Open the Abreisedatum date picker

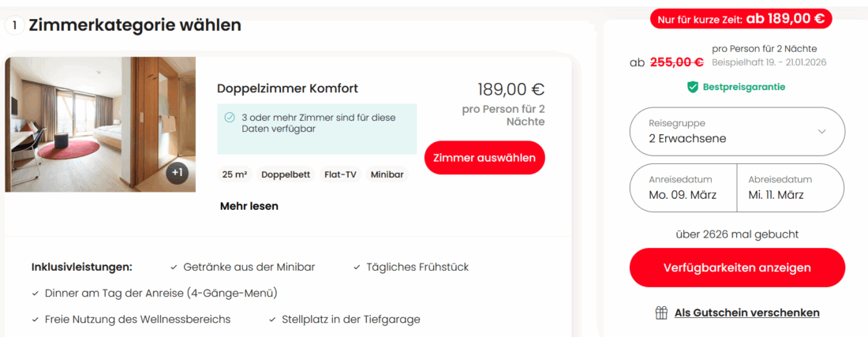pyautogui.click(x=790, y=188)
